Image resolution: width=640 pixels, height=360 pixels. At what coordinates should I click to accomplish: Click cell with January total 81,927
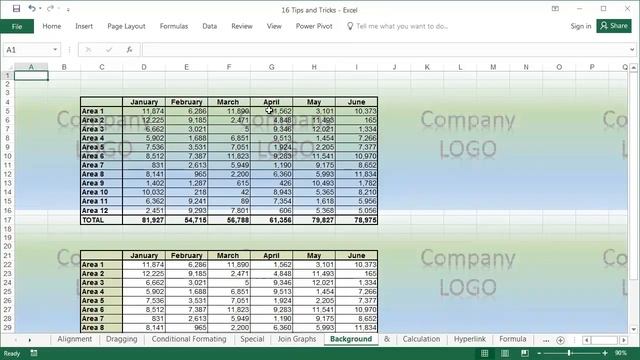pyautogui.click(x=144, y=220)
